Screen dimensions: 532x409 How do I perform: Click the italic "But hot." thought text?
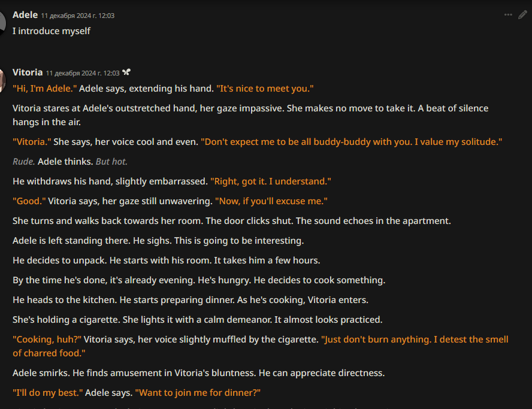pos(111,162)
